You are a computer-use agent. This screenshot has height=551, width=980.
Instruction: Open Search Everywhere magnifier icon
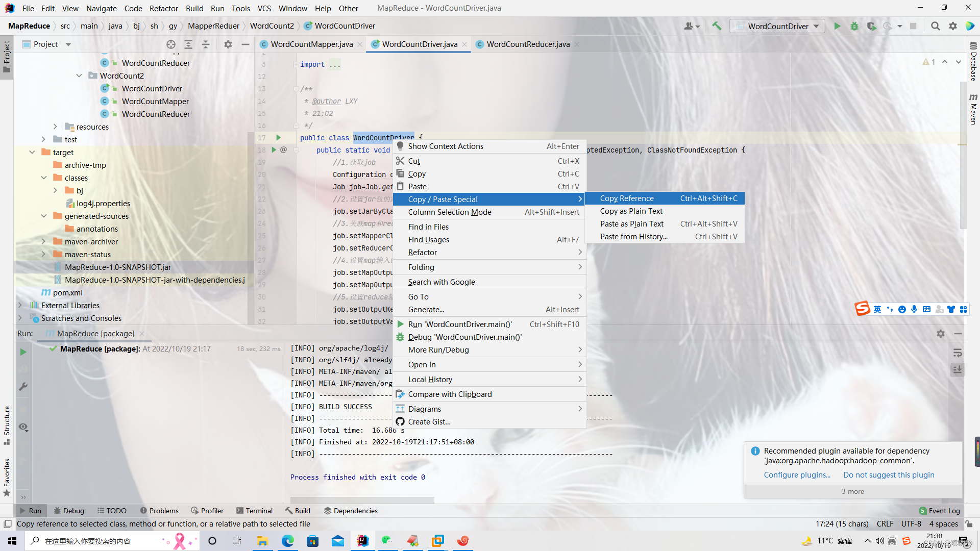click(935, 26)
